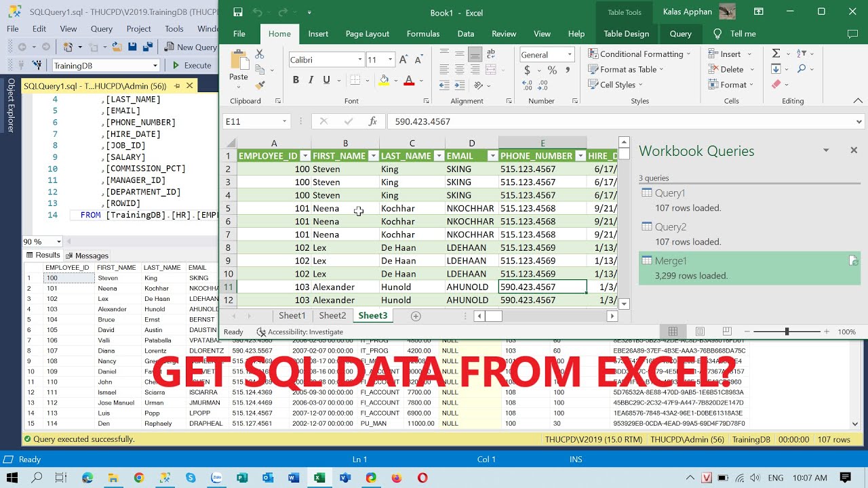Click the Cut scissors icon
The image size is (868, 488).
260,54
